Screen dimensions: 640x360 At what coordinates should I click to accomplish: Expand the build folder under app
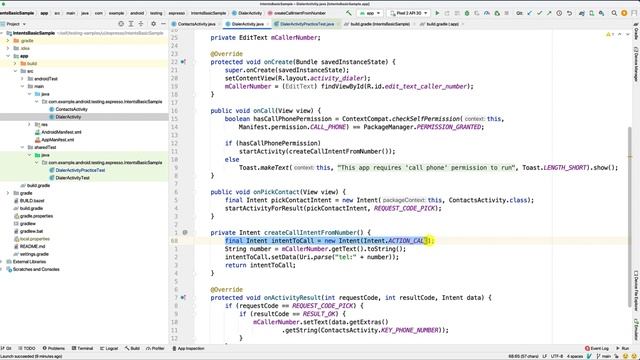(x=15, y=64)
